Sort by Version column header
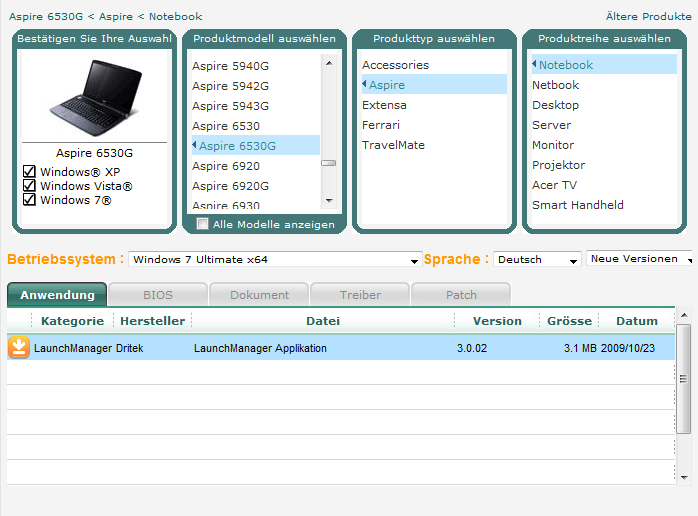The image size is (698, 516). coord(497,321)
